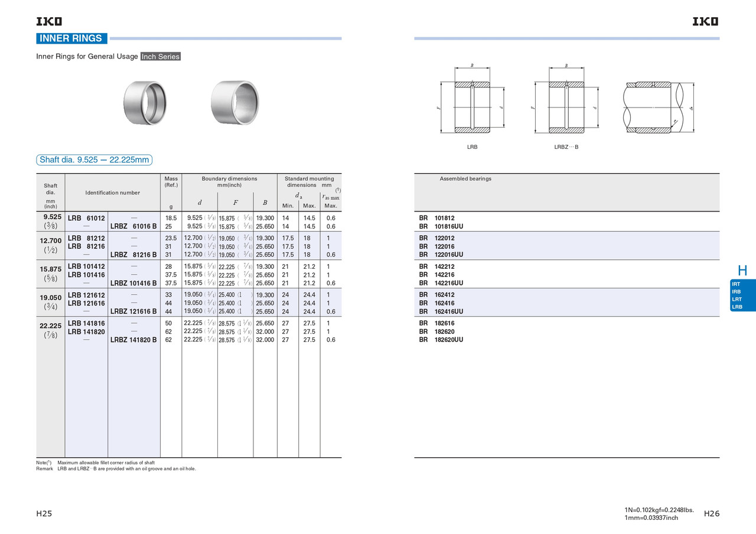
Task: Click the Note(1) fillet corner radius footnote
Action: (x=96, y=463)
